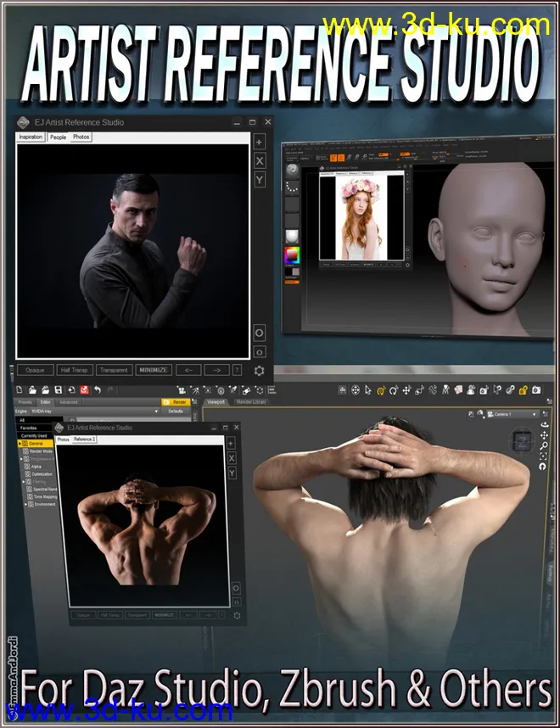Click the red export icon in Daz toolbar
Screen dimensions: 560x728
click(84, 390)
